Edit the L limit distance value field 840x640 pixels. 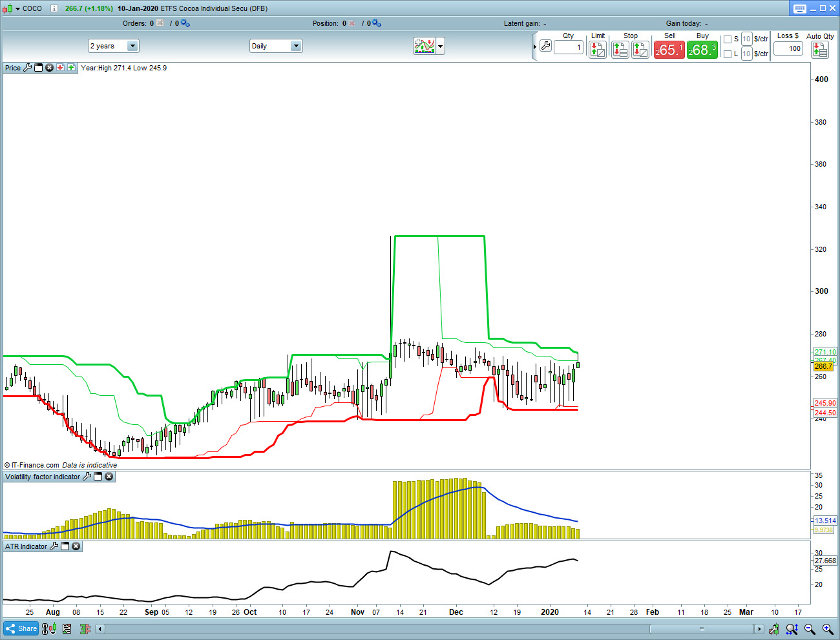point(746,54)
